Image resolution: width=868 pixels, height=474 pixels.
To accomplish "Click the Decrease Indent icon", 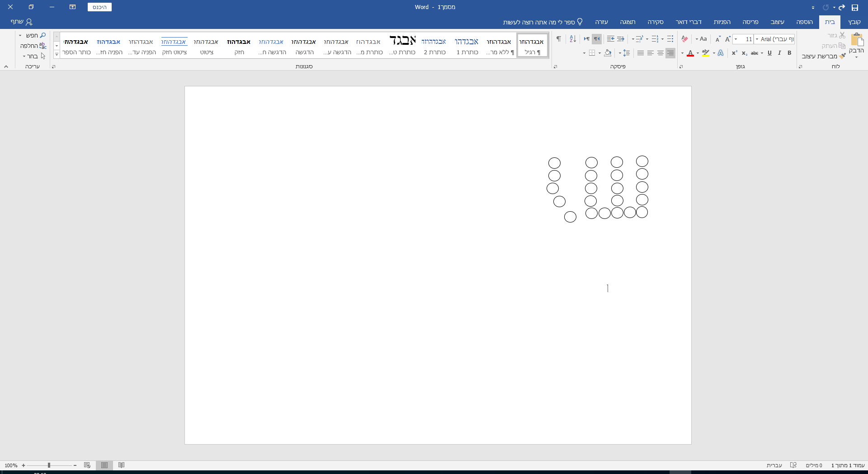I will pyautogui.click(x=621, y=39).
